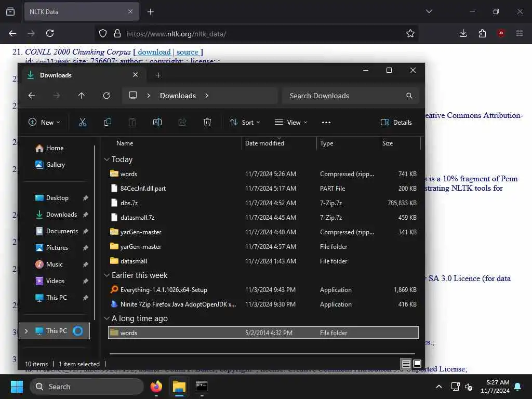The image size is (532, 399).
Task: Add a new File Explorer tab
Action: click(x=158, y=75)
